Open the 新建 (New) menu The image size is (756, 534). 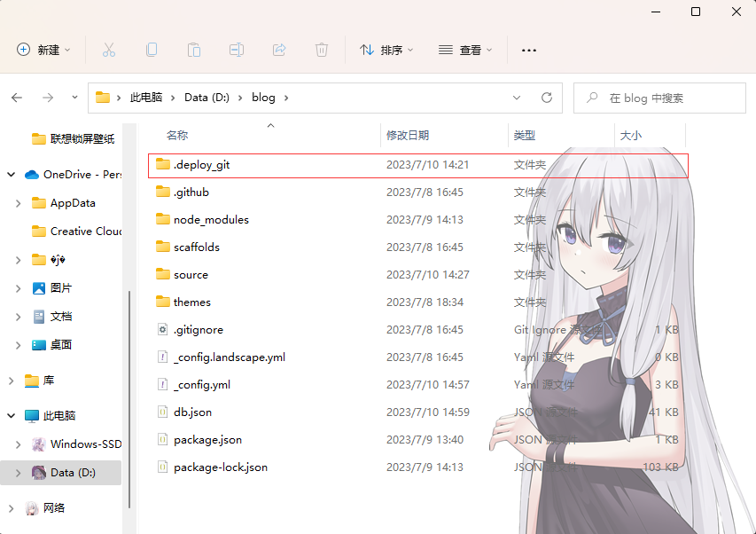pos(43,50)
